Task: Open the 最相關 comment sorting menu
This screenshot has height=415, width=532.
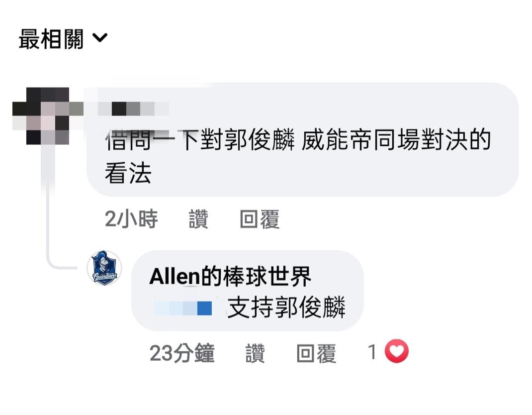Action: [63, 39]
